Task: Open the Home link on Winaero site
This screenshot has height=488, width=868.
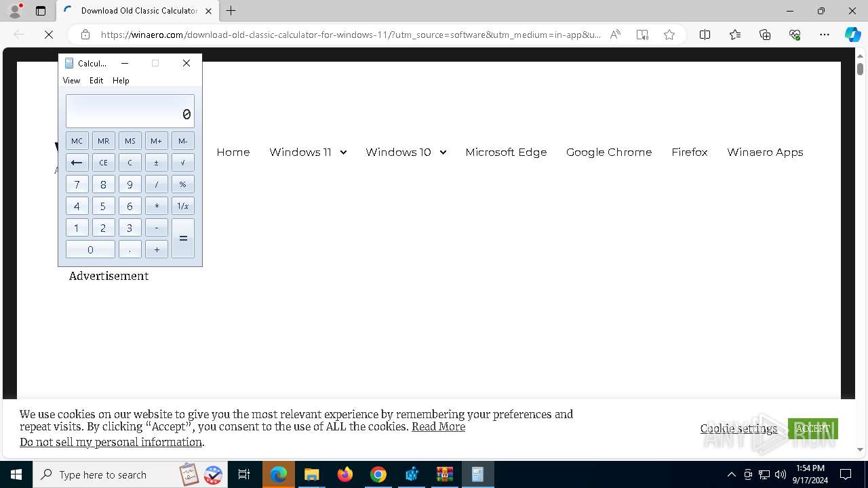Action: (x=233, y=152)
